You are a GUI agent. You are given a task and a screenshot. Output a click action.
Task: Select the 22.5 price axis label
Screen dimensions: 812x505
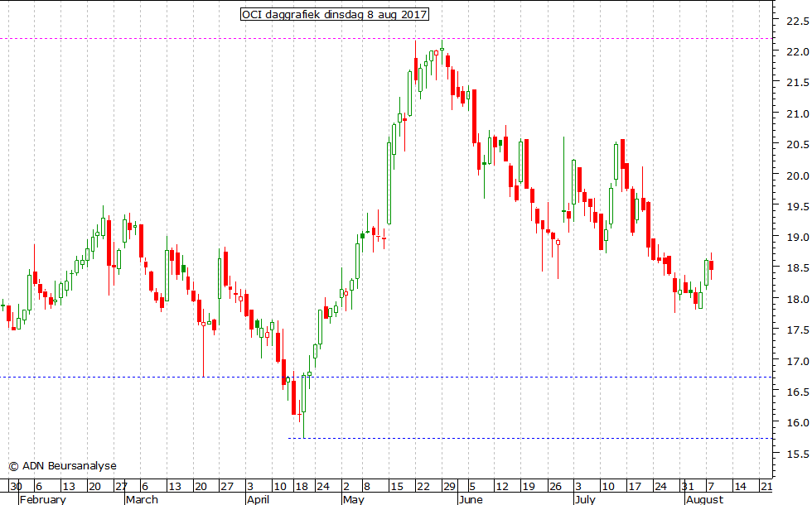[x=797, y=22]
